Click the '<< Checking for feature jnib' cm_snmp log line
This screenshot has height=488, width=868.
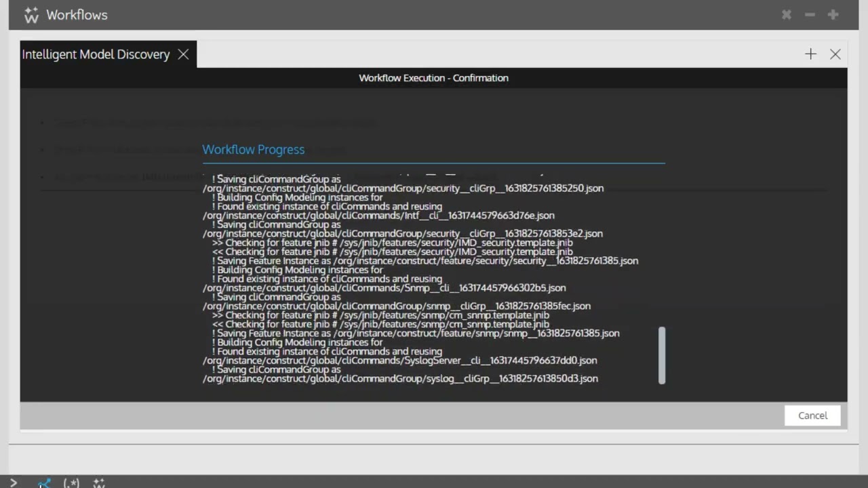[x=380, y=325]
